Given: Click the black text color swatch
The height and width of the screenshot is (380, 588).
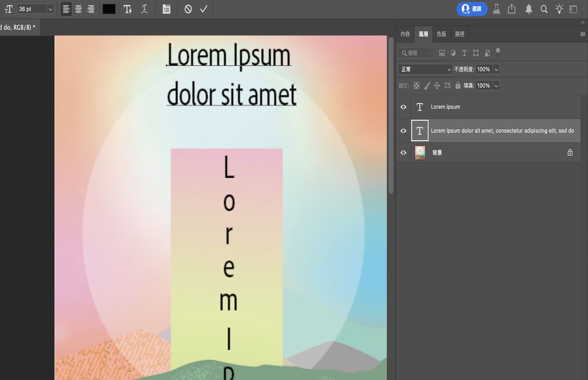Looking at the screenshot, I should click(x=109, y=8).
